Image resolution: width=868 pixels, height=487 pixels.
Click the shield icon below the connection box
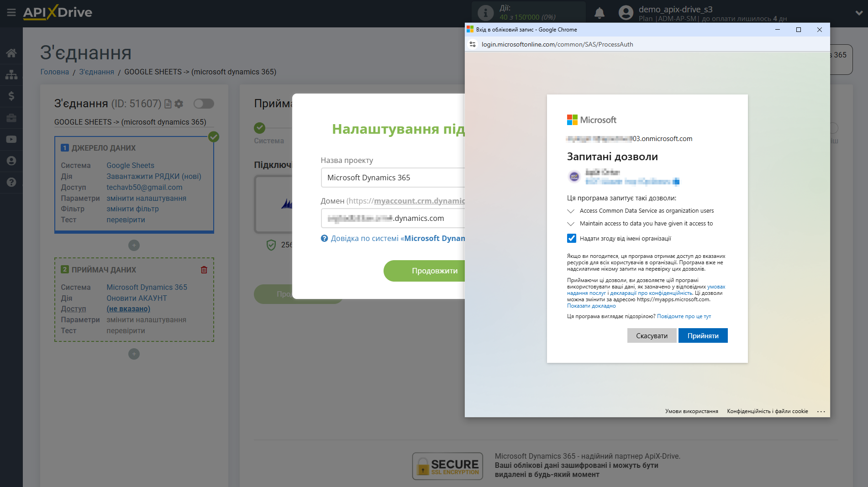(x=271, y=245)
